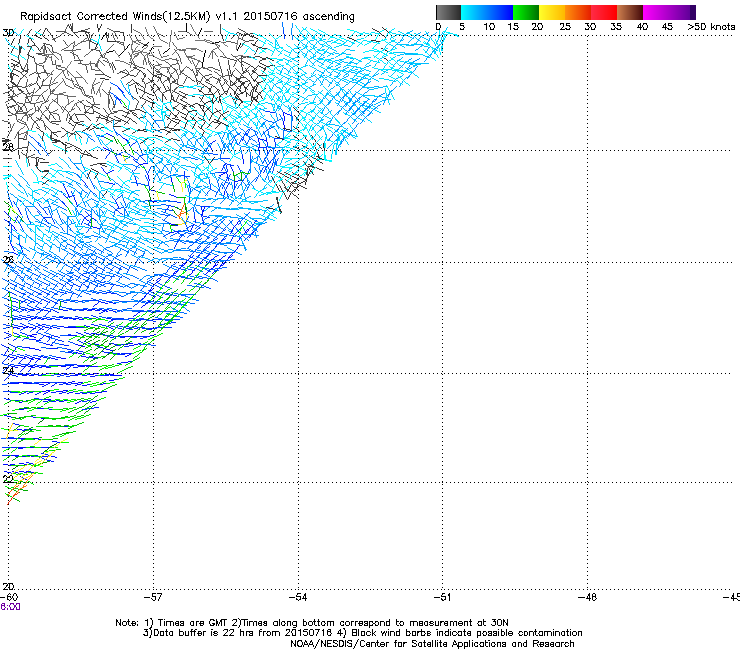Screen dimensions: 740x650
Task: Click the latitude label '20'
Action: pyautogui.click(x=8, y=586)
